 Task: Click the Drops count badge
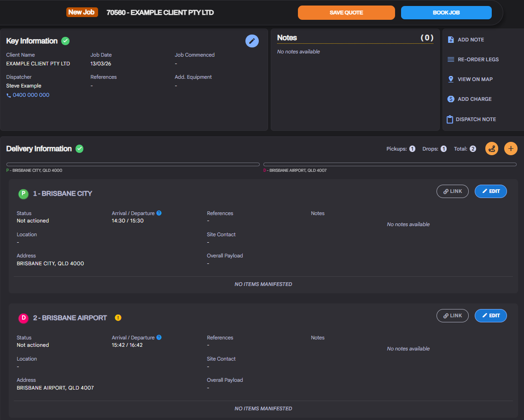[x=443, y=149]
